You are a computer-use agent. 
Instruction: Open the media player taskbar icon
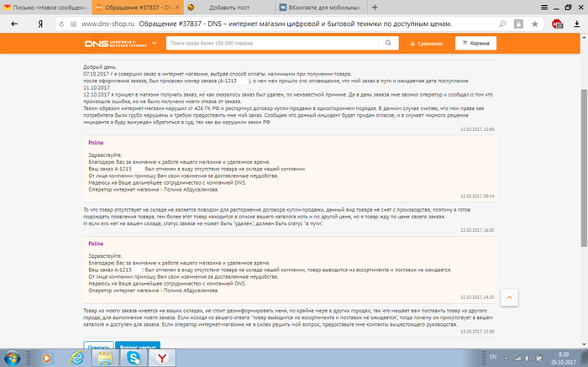[x=47, y=359]
